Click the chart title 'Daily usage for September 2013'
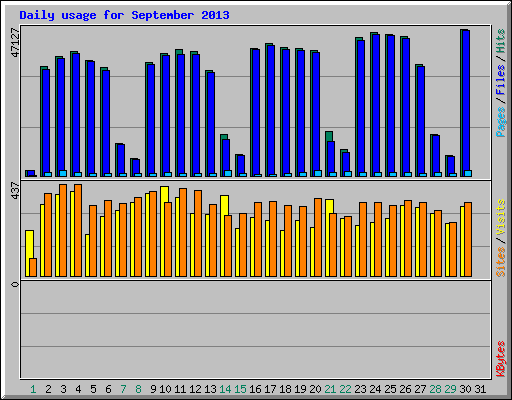Screen dimensions: 512x400 [x=124, y=15]
